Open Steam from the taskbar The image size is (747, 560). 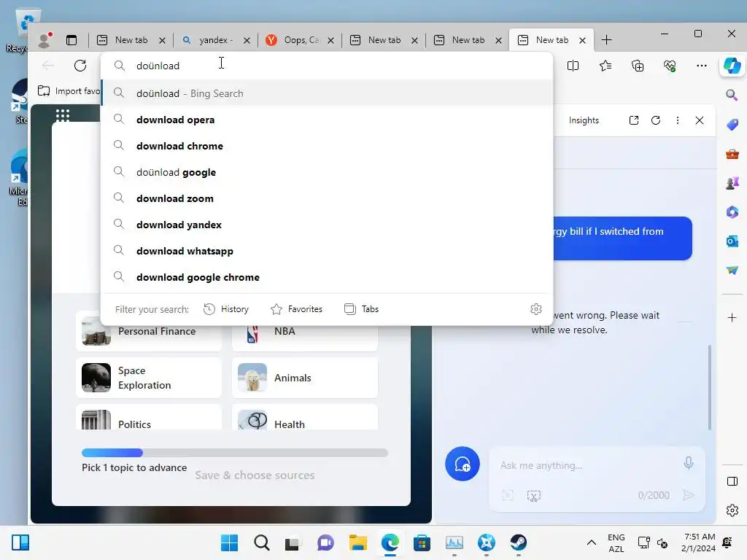518,542
